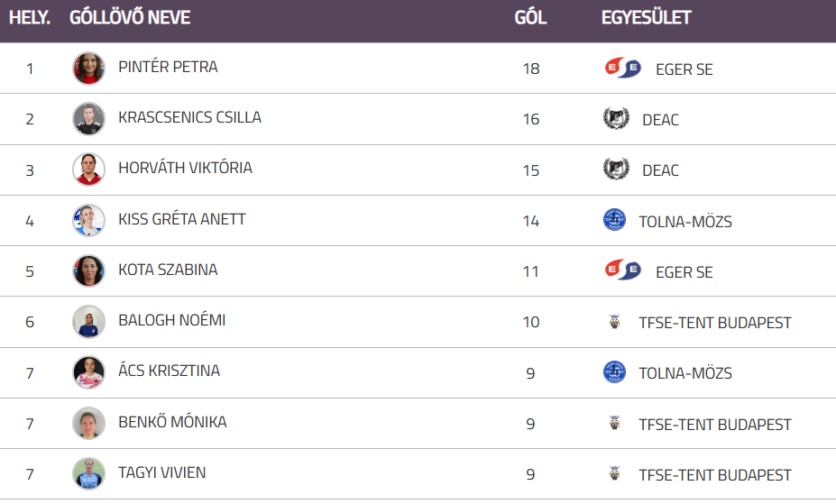Viewport: 836px width, 504px height.
Task: Open Kota Szabina player name link
Action: [168, 270]
